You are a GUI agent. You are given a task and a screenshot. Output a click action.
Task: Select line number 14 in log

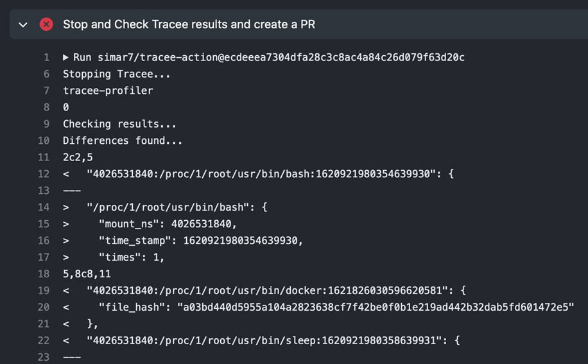coord(44,207)
